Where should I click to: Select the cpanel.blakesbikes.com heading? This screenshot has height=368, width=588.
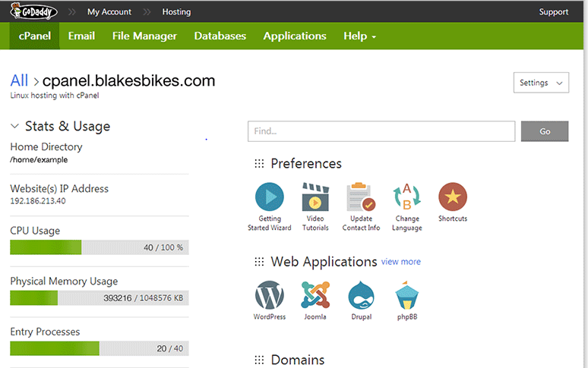click(128, 81)
